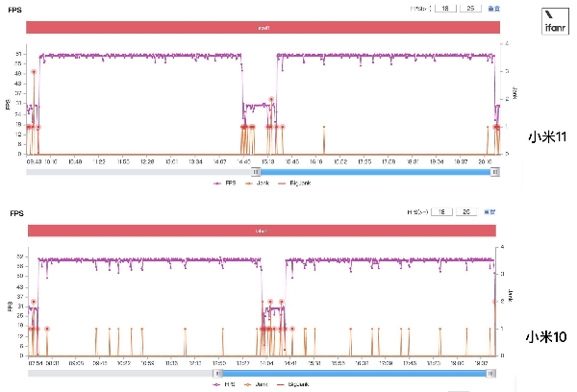Click the 小米11 device label
Image resolution: width=577 pixels, height=392 pixels.
547,136
